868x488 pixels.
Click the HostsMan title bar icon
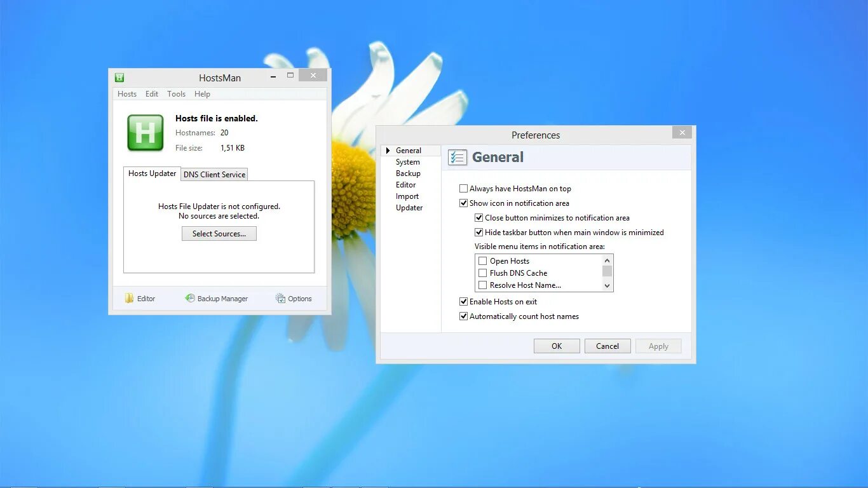point(119,77)
